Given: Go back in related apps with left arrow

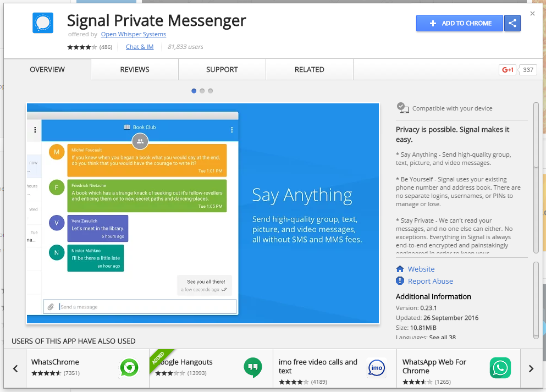Looking at the screenshot, I should tap(15, 368).
